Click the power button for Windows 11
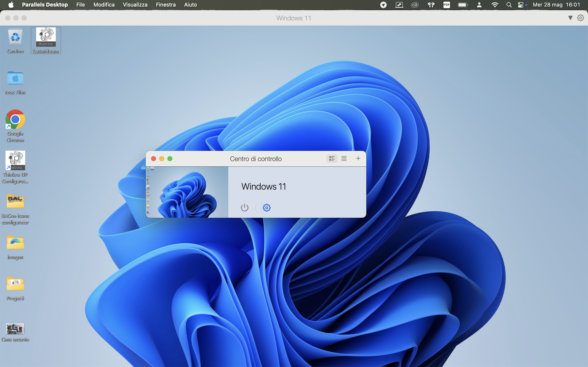 244,208
